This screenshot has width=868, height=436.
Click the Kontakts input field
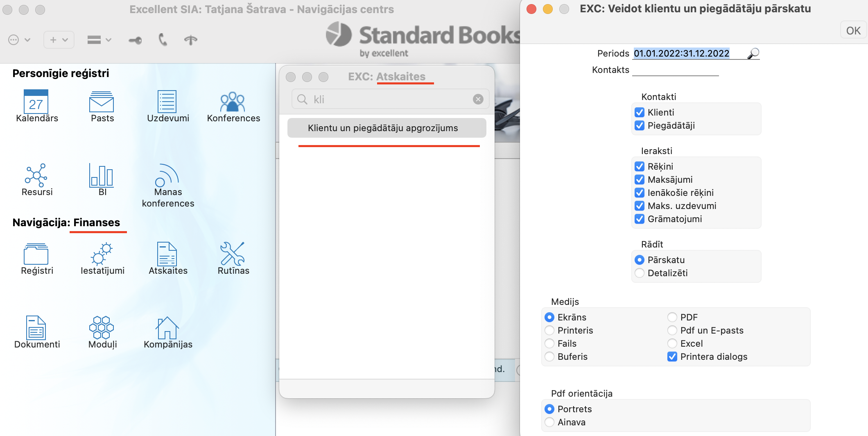coord(676,70)
